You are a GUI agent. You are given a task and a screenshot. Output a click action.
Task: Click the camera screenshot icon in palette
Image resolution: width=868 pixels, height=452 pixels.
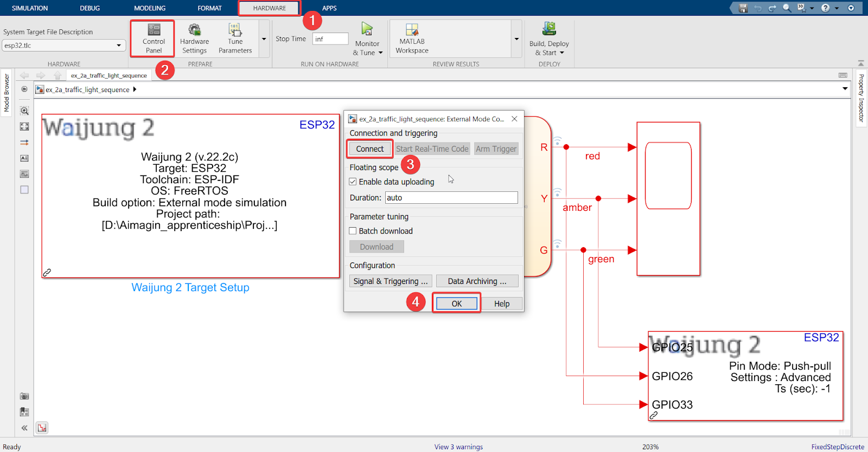tap(24, 396)
